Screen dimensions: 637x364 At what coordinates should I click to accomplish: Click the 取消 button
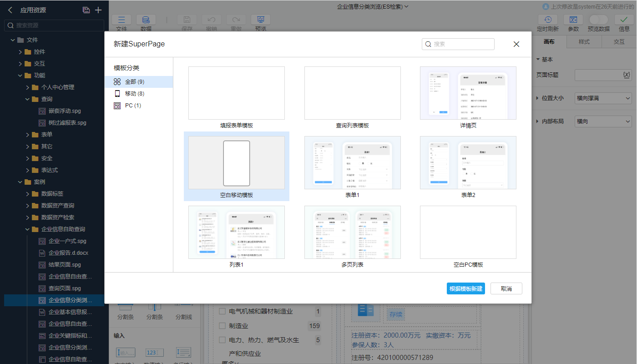point(506,289)
